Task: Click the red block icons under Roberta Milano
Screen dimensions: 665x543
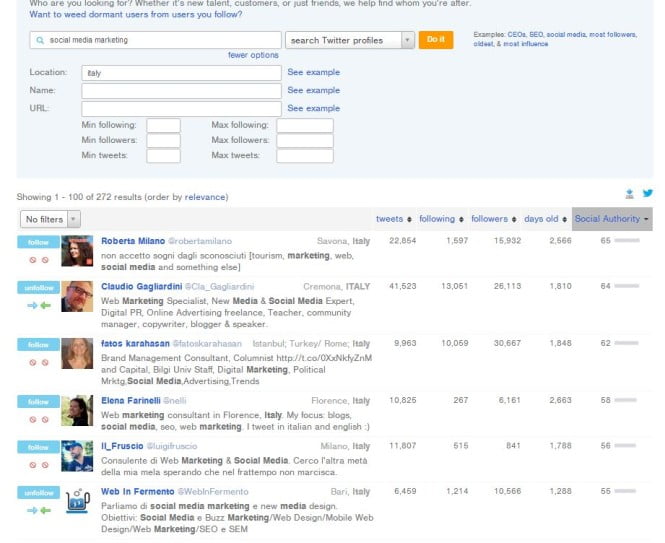Action: pos(38,260)
